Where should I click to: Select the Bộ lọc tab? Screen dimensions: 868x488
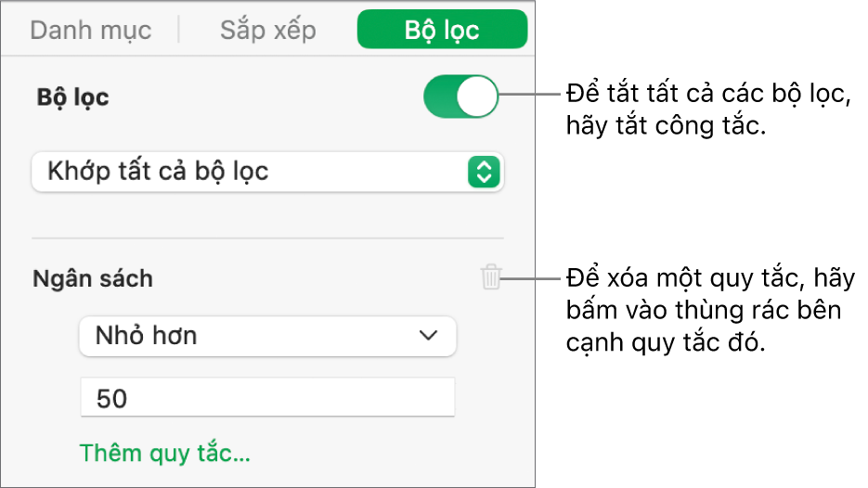tap(442, 30)
